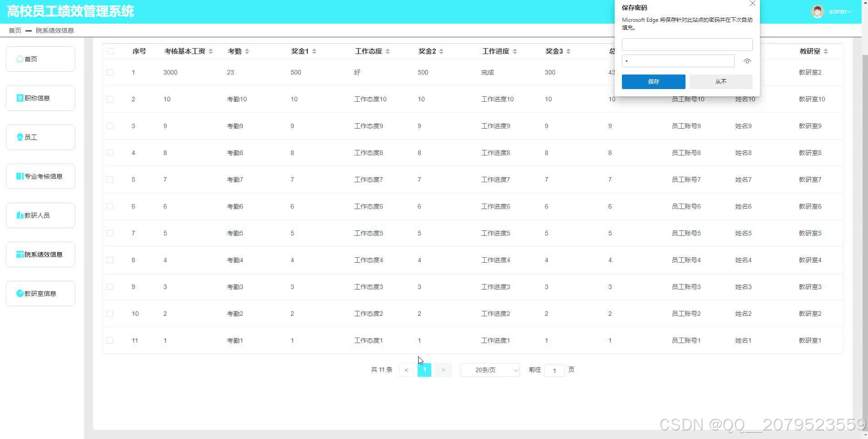
Task: Click the sort arrows on 奖金1 column
Action: [x=314, y=51]
